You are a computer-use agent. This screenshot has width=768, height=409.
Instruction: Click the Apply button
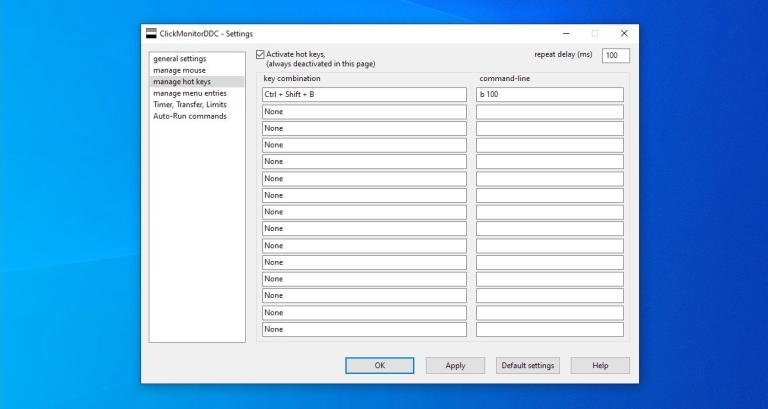click(x=455, y=365)
